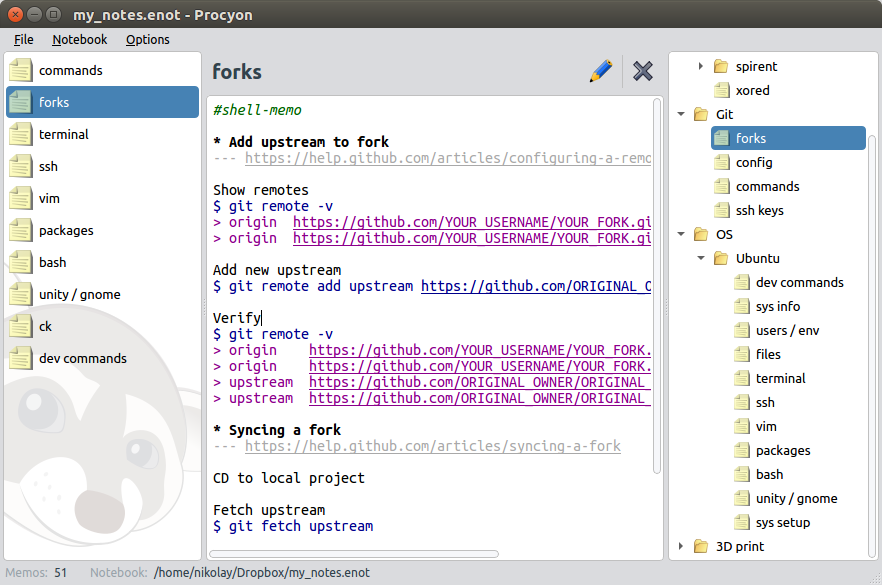Click the note icon beside commands in left list
Screen dimensions: 882x585
click(21, 70)
